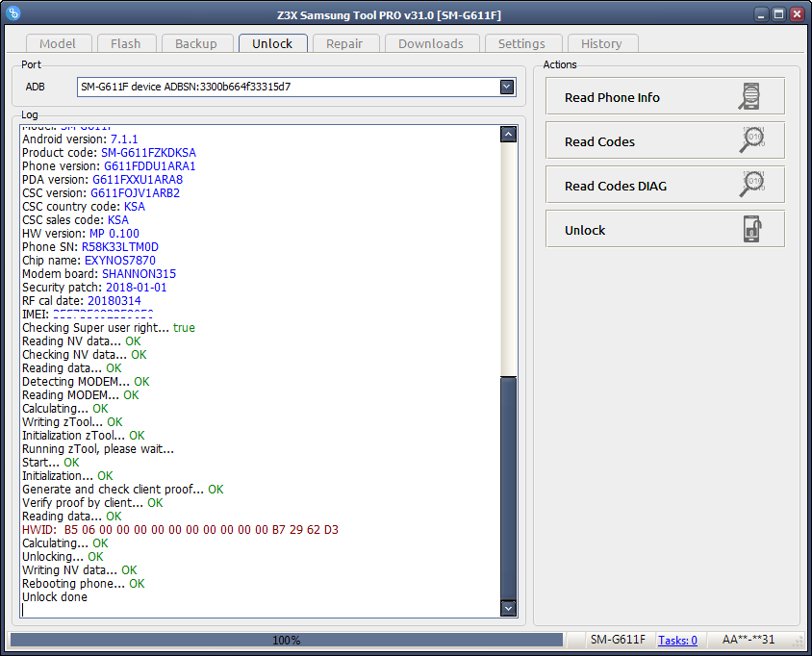Switch to the Model tab
The height and width of the screenshot is (656, 812).
point(58,43)
